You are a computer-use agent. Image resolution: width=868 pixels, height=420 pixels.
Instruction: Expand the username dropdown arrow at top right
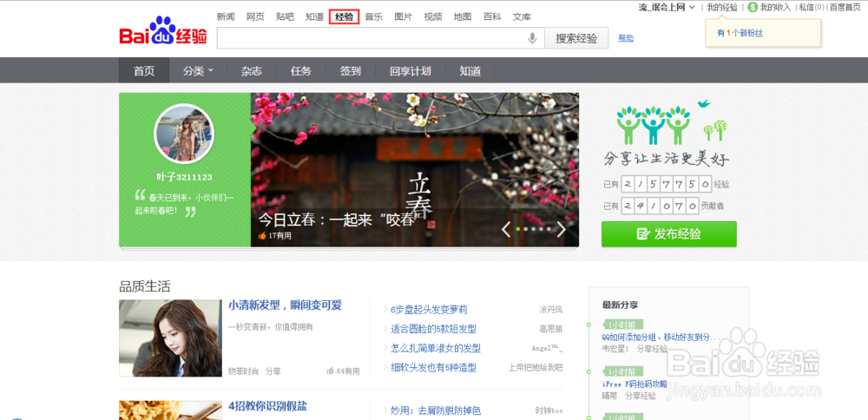(x=692, y=8)
